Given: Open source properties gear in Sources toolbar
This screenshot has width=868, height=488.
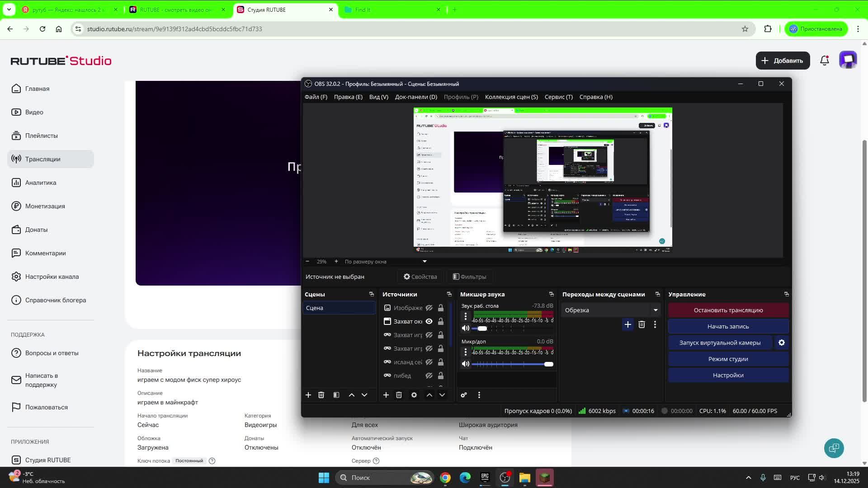Looking at the screenshot, I should coord(414,395).
